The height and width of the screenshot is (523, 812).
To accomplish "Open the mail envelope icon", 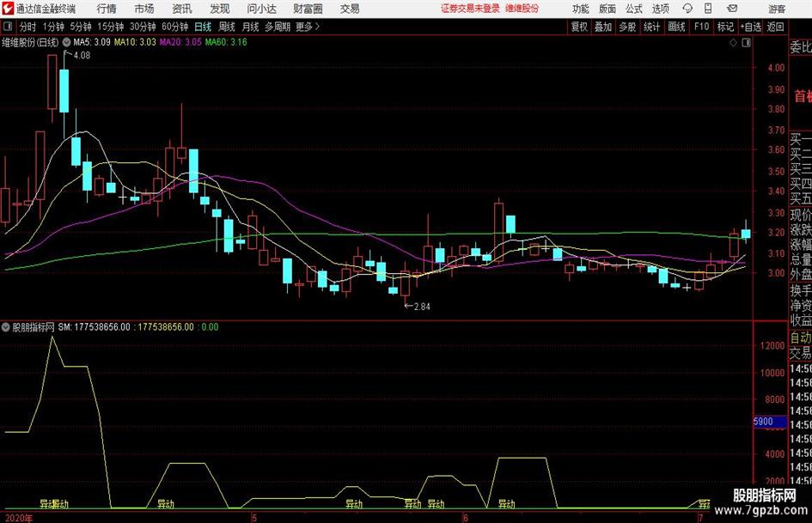I will pos(732,9).
